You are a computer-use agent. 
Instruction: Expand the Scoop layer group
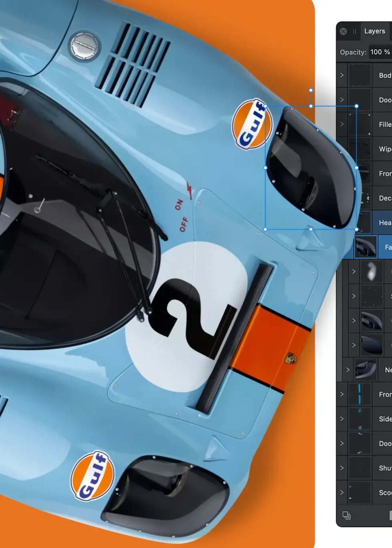[x=342, y=492]
